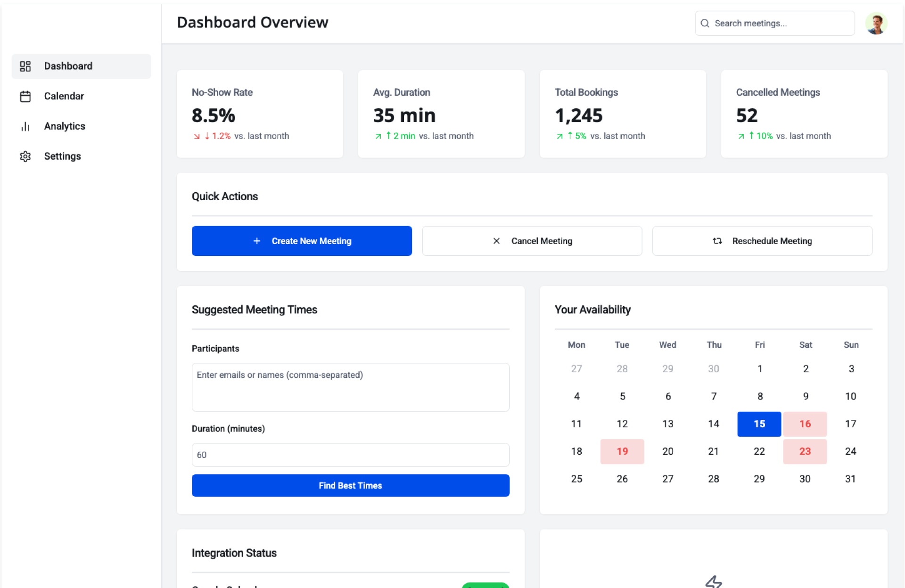Open the Analytics menu item
Viewport: 905px width, 588px height.
coord(65,126)
